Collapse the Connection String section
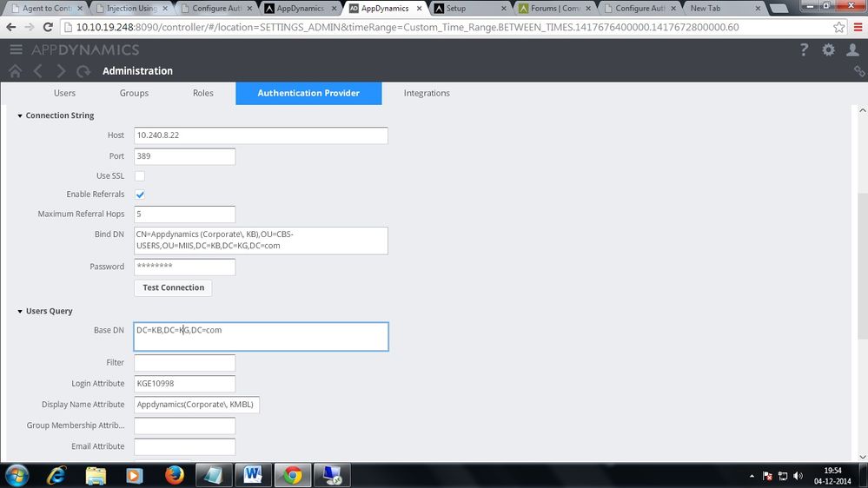Screen dimensions: 868x488 point(20,115)
